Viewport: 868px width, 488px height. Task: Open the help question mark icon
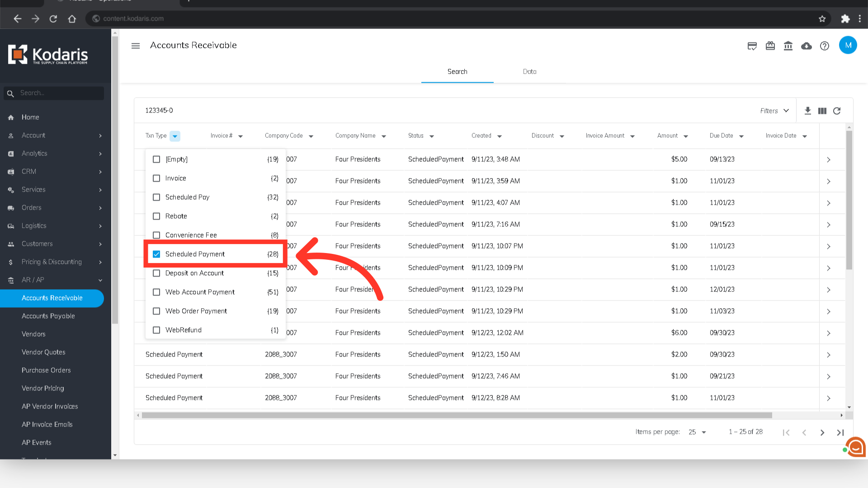(825, 46)
